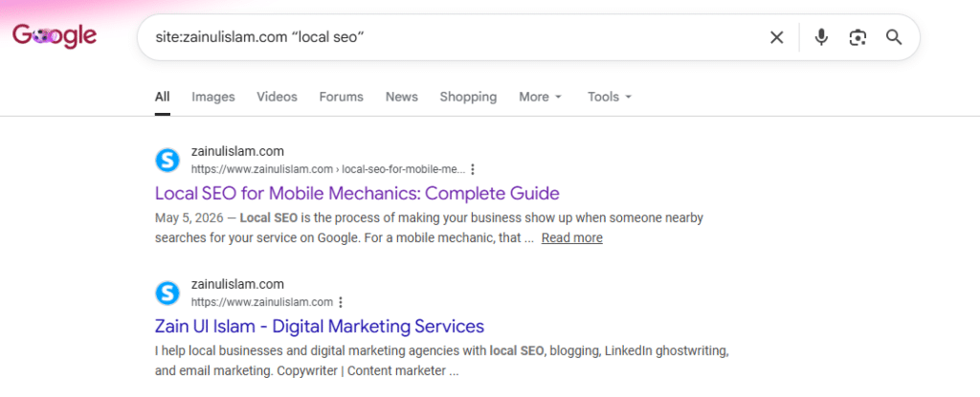
Task: Click the magnifying glass search icon
Action: click(894, 37)
